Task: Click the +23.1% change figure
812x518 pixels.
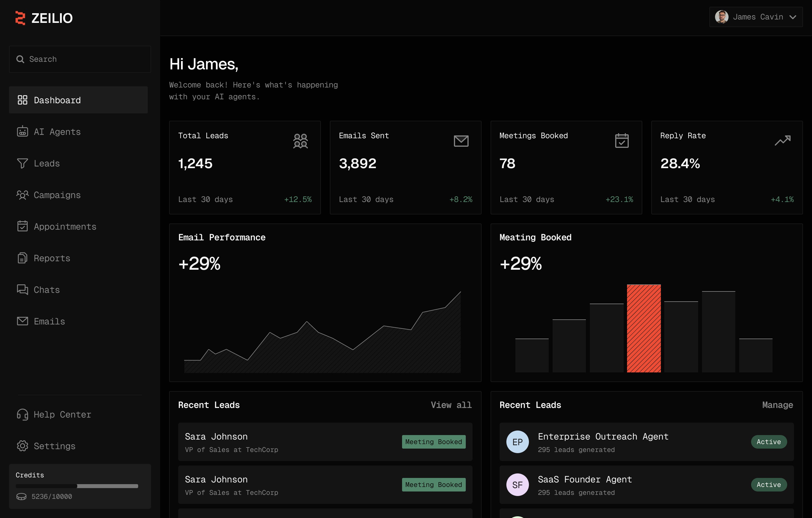Action: click(x=619, y=199)
